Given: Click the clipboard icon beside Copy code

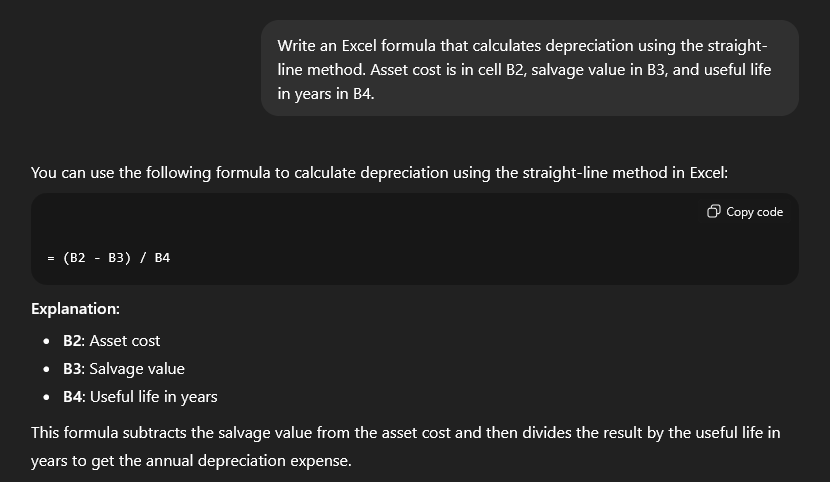Looking at the screenshot, I should click(x=713, y=212).
